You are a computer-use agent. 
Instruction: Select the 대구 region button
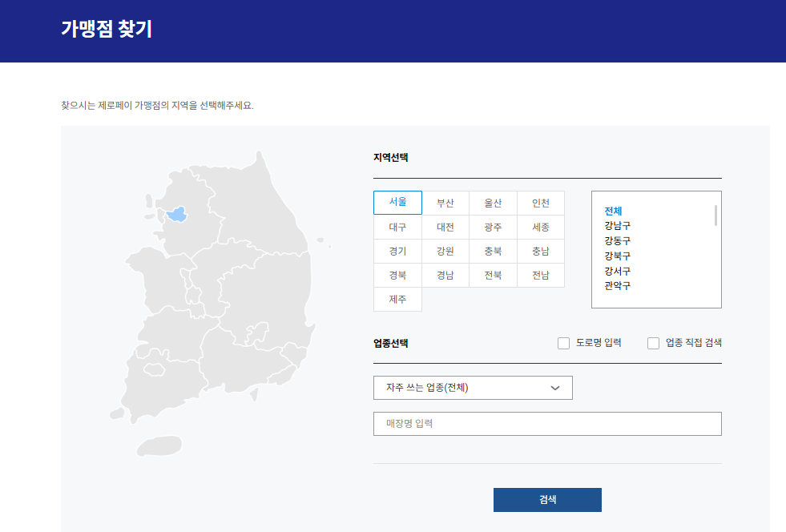click(x=397, y=227)
